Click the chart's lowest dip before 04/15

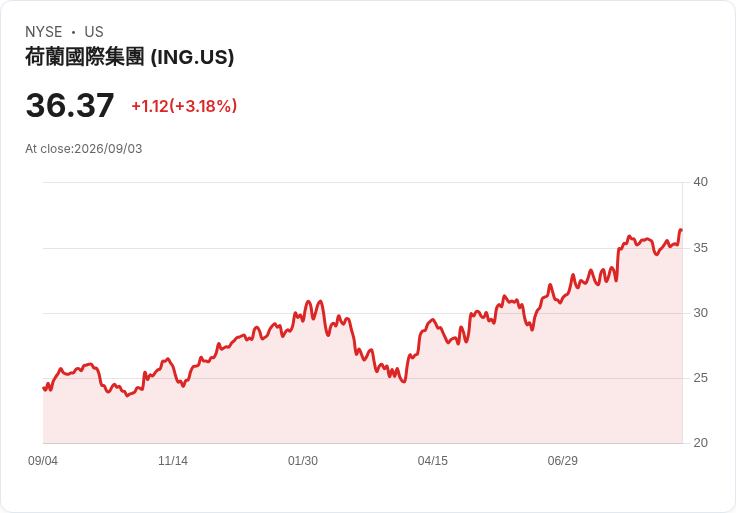tap(404, 382)
